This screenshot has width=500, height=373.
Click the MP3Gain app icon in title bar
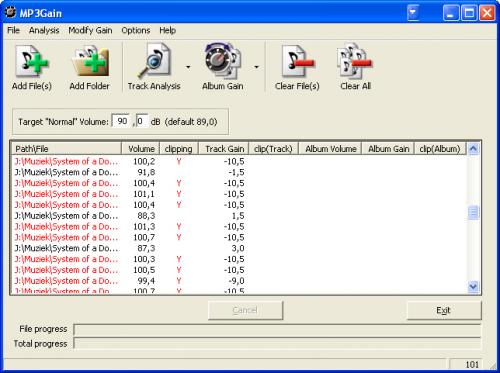coord(10,12)
